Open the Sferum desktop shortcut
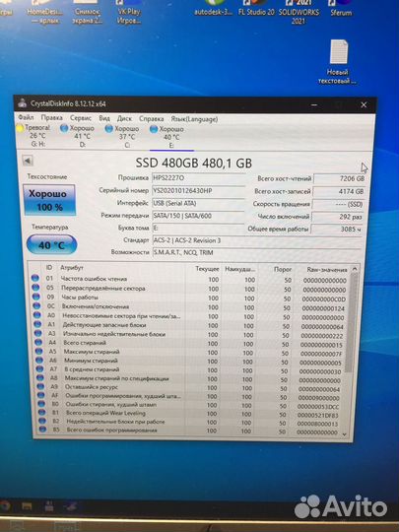This screenshot has height=532, width=399. point(341,8)
